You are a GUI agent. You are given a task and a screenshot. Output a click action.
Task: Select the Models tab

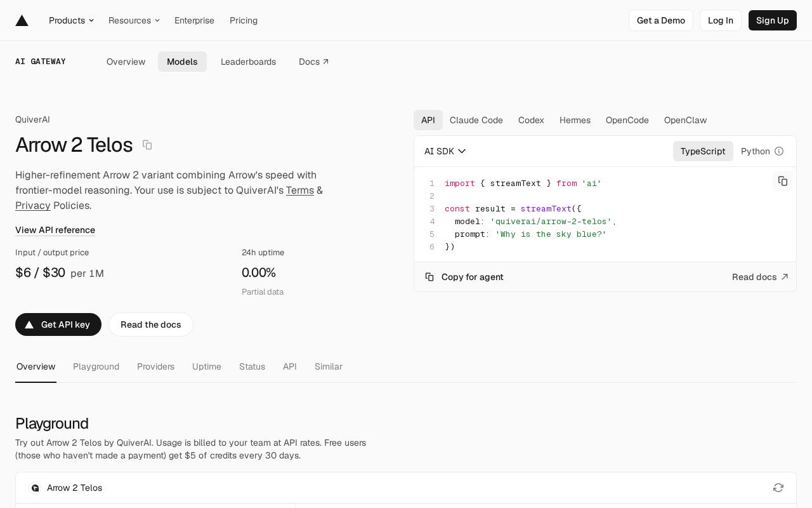tap(182, 62)
